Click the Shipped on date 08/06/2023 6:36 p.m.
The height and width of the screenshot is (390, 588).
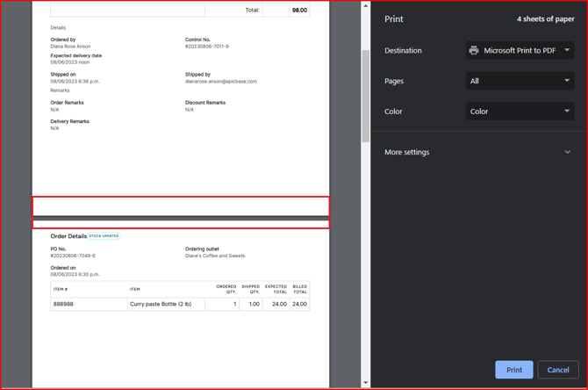click(75, 81)
